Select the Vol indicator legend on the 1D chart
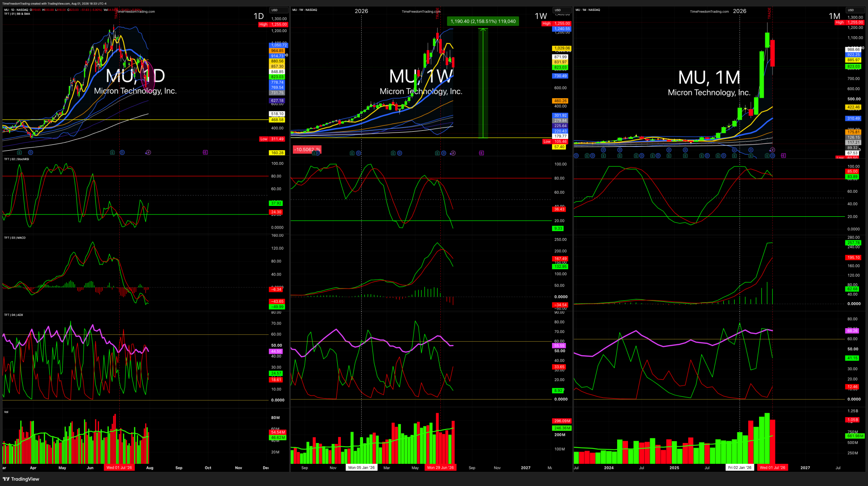This screenshot has width=868, height=486. pos(6,412)
